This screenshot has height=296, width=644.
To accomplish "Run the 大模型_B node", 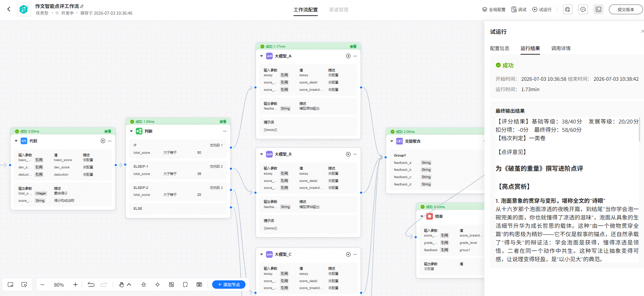I will pyautogui.click(x=348, y=154).
